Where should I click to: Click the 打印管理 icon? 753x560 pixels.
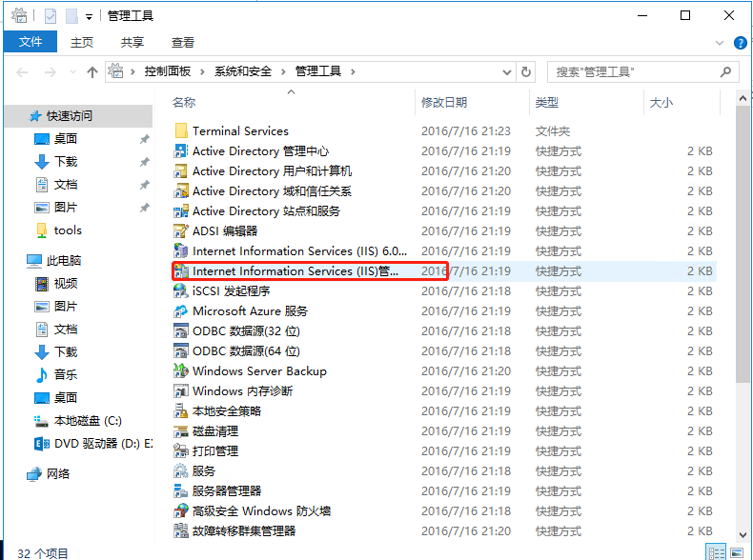[181, 451]
